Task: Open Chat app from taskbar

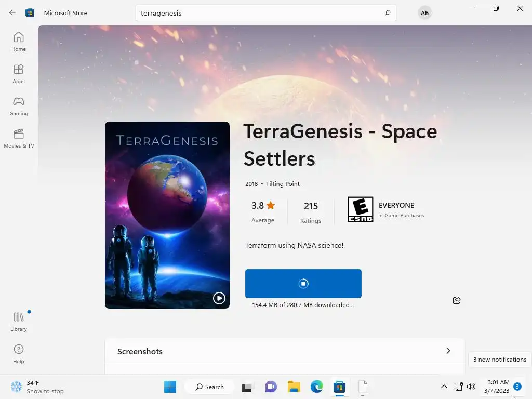Action: 270,387
